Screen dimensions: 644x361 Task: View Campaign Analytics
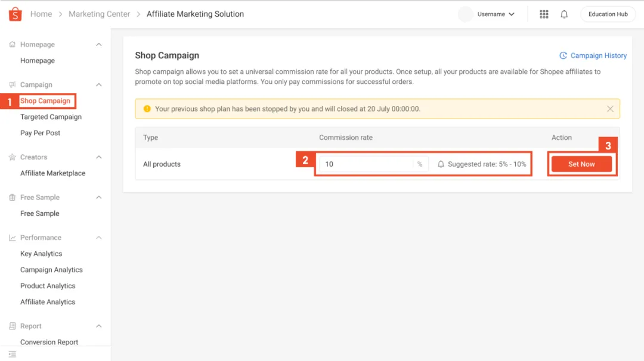(x=51, y=269)
